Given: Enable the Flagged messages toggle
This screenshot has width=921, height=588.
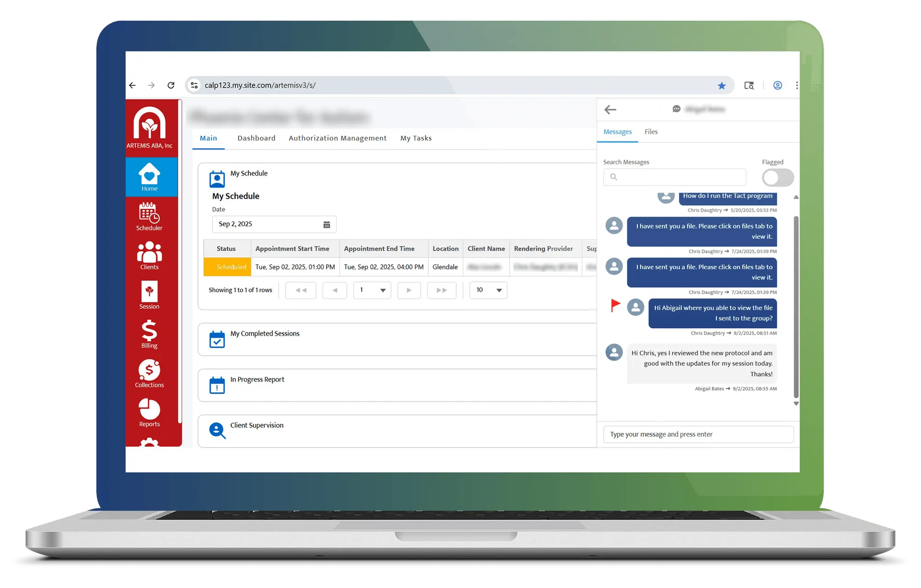Looking at the screenshot, I should click(777, 177).
